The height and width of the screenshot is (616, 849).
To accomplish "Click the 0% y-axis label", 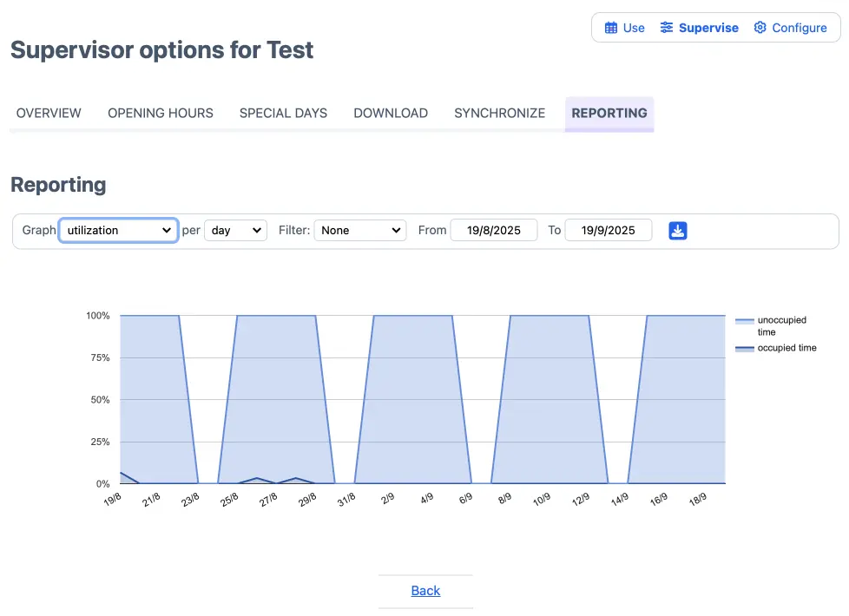I will [103, 484].
